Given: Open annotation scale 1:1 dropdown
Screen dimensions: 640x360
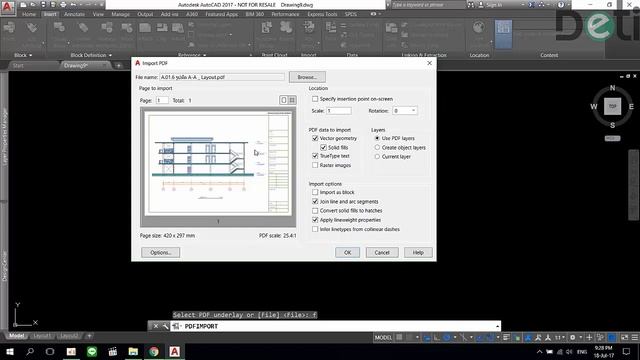Looking at the screenshot, I should [559, 337].
